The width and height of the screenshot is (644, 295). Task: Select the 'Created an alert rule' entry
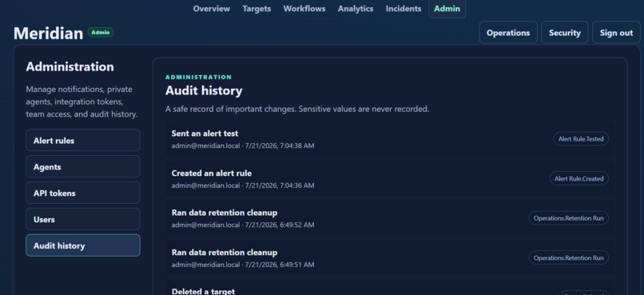point(390,179)
